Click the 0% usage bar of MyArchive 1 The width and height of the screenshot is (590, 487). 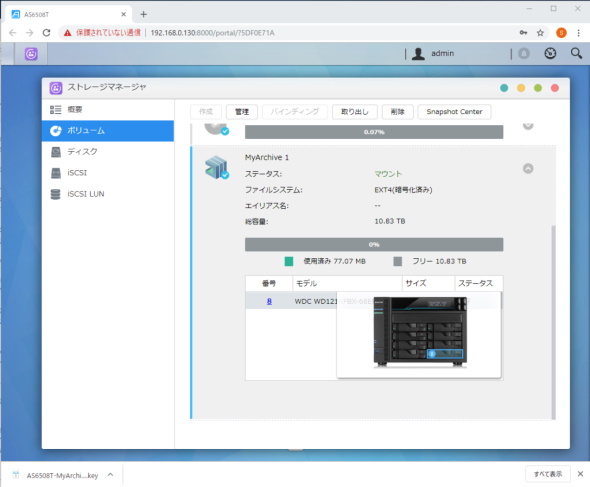tap(374, 245)
